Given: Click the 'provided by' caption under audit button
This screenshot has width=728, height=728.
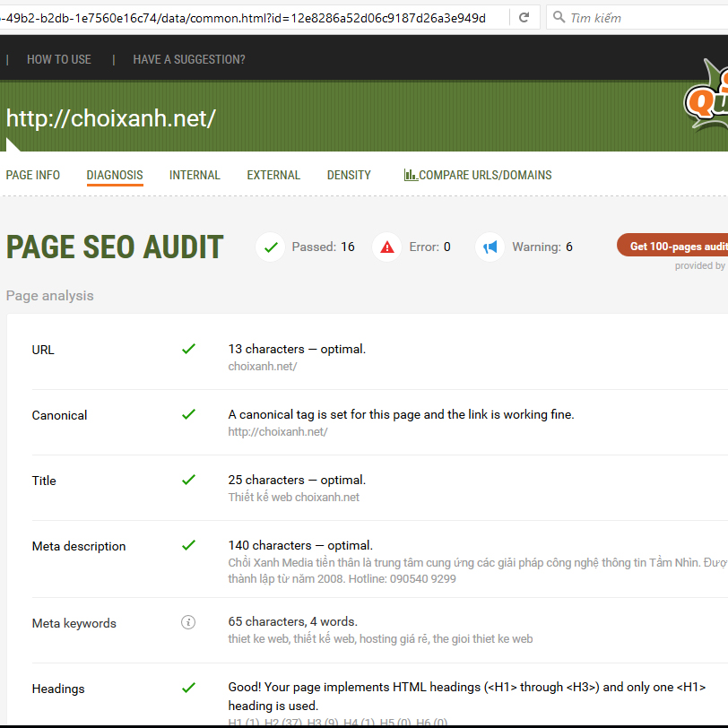Looking at the screenshot, I should click(699, 266).
